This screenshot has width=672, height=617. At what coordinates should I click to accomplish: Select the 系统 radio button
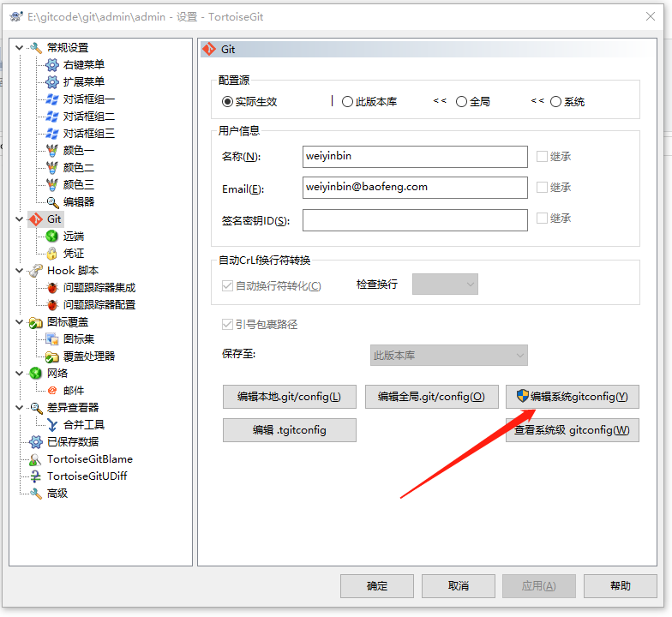555,101
